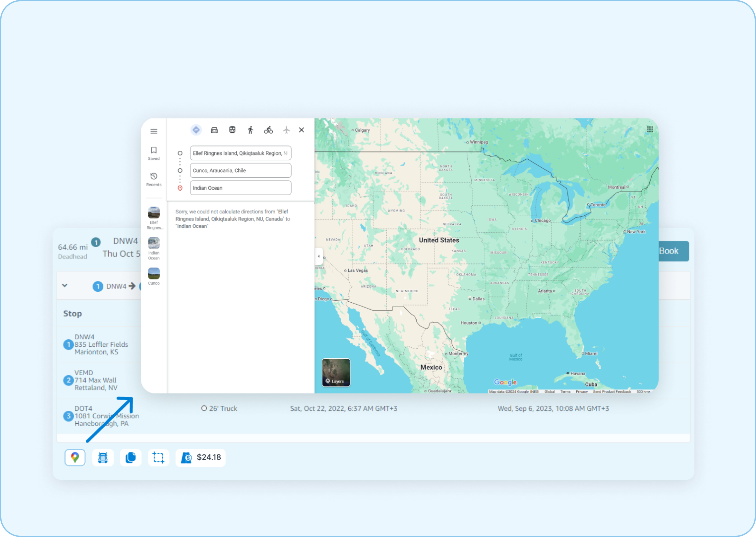Viewport: 756px width, 537px height.
Task: Edit Cunco, Araucania, Chile waypoint field
Action: pos(241,170)
